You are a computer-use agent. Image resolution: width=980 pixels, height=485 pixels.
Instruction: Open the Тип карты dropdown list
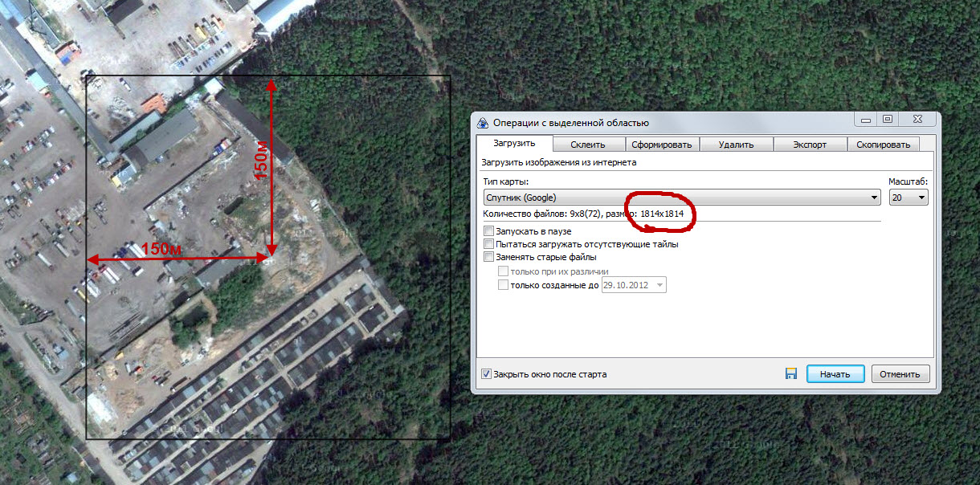(874, 198)
